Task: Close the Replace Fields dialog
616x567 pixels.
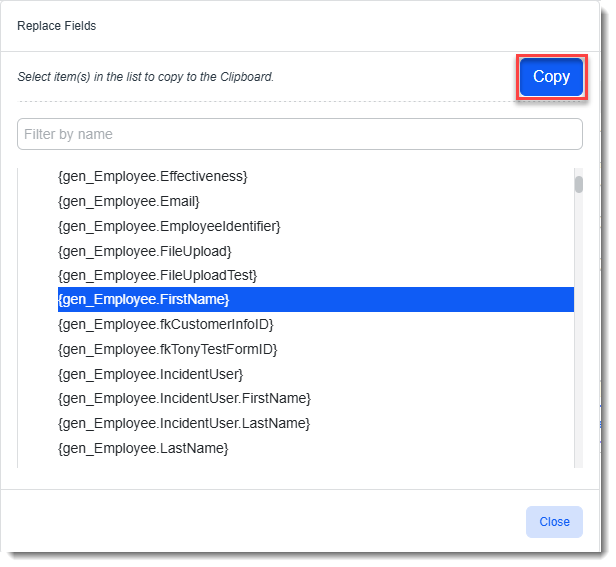Action: [x=554, y=521]
